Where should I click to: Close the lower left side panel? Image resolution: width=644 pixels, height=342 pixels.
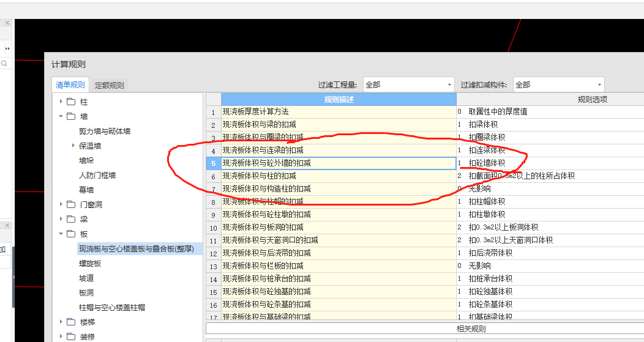pyautogui.click(x=7, y=225)
